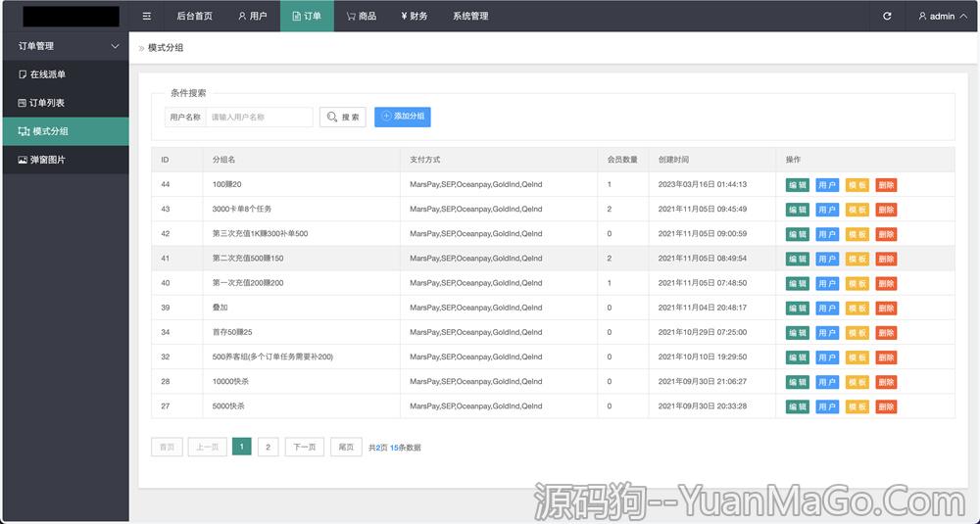
Task: Click the 模式分组 breadcrumb text
Action: pos(166,48)
